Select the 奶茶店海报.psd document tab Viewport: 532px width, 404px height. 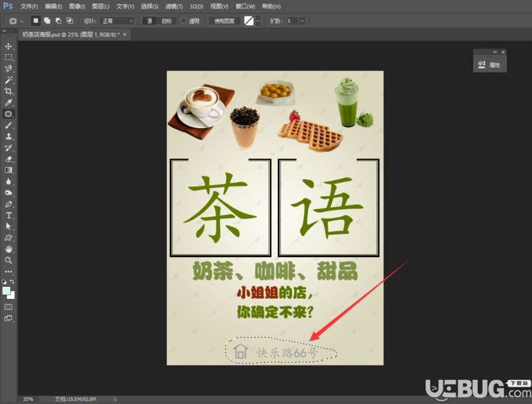point(71,34)
